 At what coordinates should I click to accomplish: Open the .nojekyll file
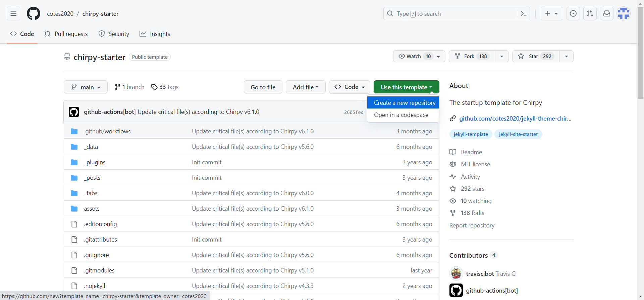(x=95, y=286)
